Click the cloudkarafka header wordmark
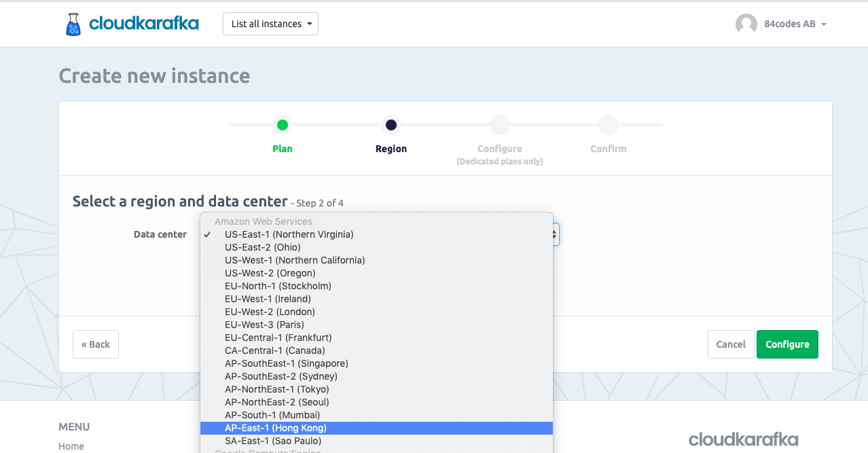 (144, 24)
